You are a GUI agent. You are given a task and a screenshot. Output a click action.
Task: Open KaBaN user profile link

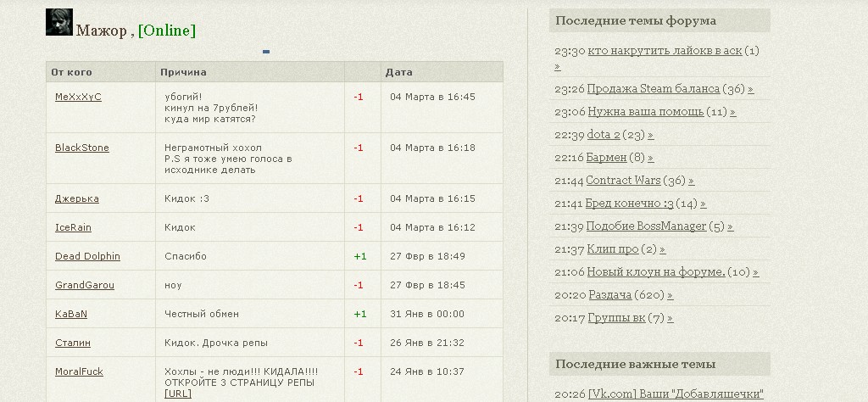click(x=71, y=314)
